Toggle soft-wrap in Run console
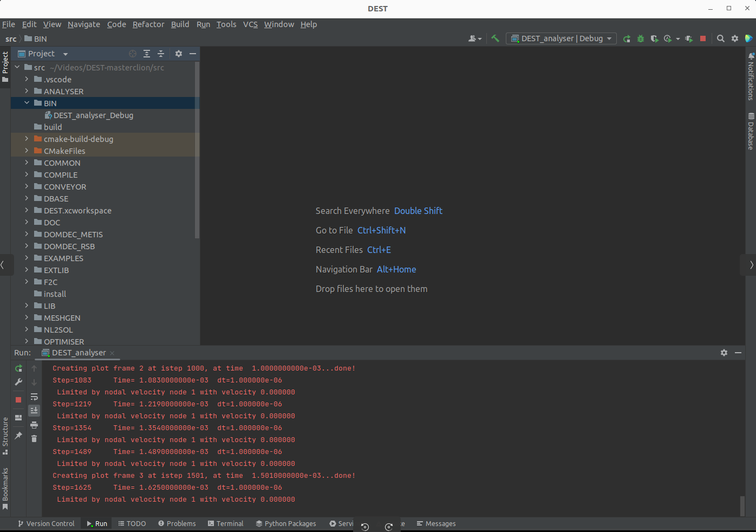Viewport: 756px width, 532px height. coord(34,397)
